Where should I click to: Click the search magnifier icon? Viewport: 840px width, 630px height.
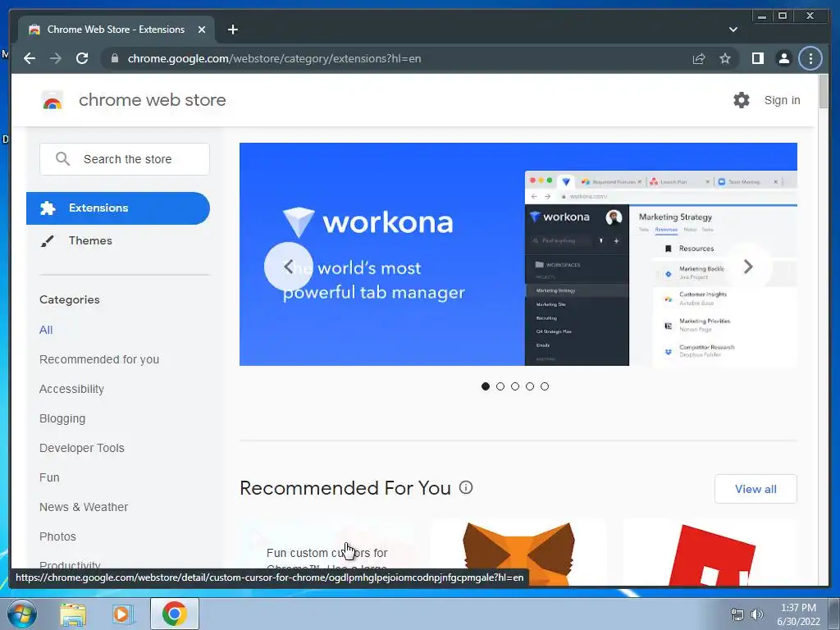[62, 159]
